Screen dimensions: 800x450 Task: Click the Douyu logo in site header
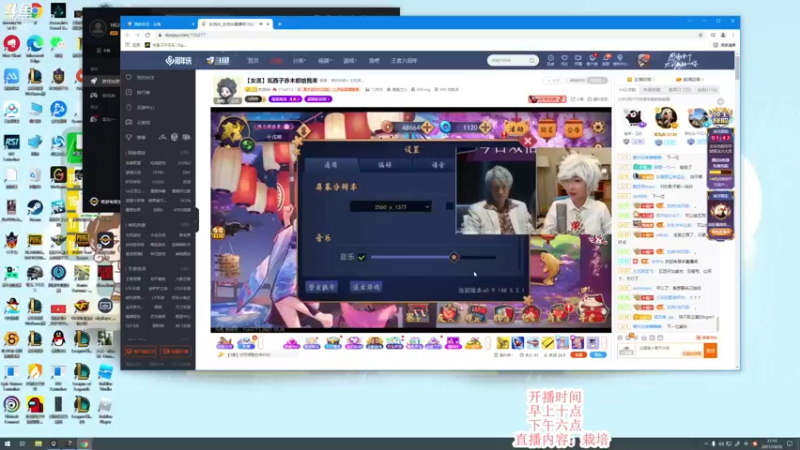coord(218,60)
